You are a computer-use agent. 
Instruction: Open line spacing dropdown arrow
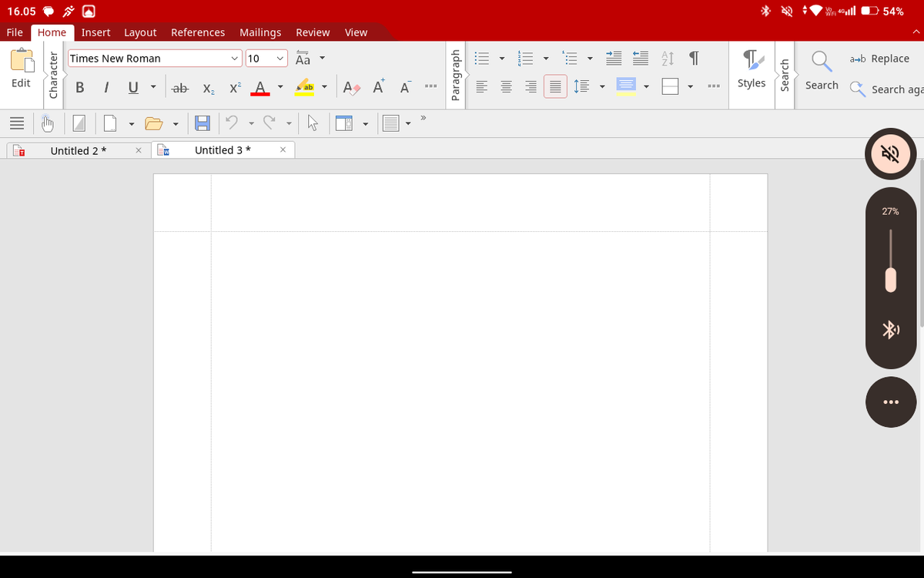(x=601, y=86)
